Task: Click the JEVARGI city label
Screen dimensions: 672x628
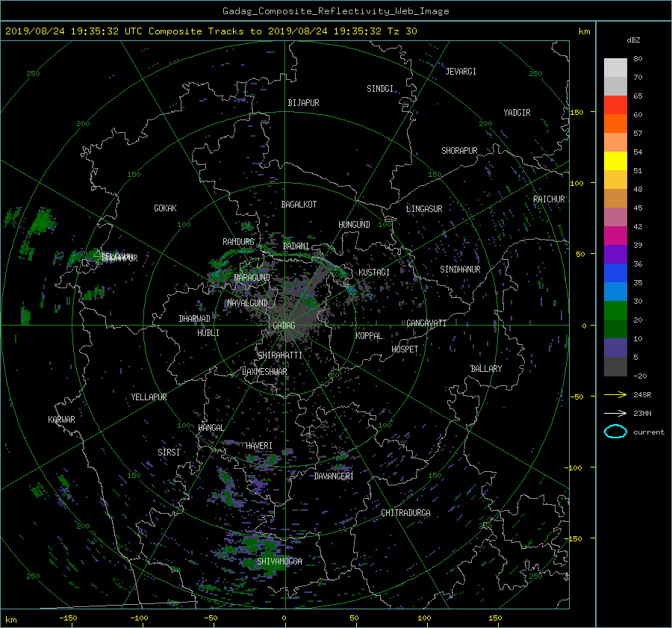Action: [461, 72]
